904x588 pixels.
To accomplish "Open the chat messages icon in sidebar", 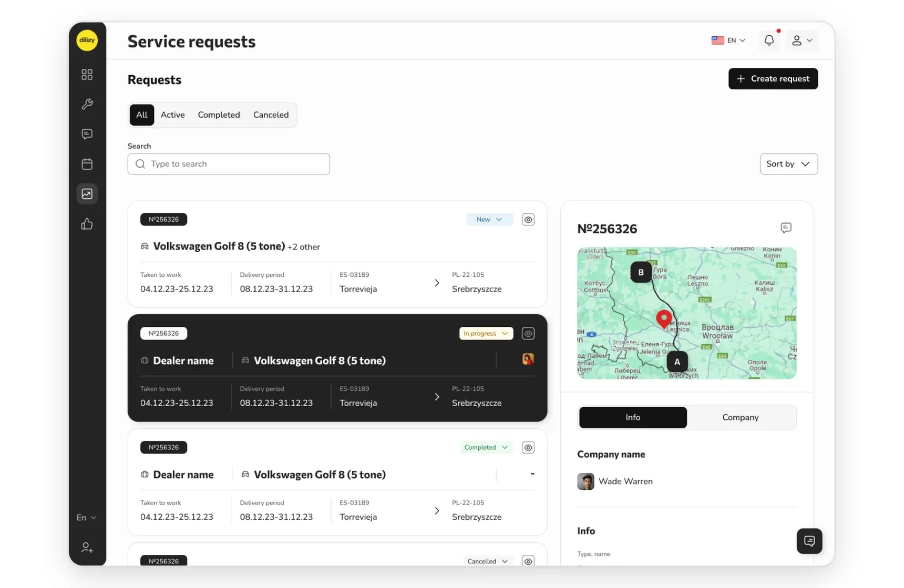I will pos(87,134).
